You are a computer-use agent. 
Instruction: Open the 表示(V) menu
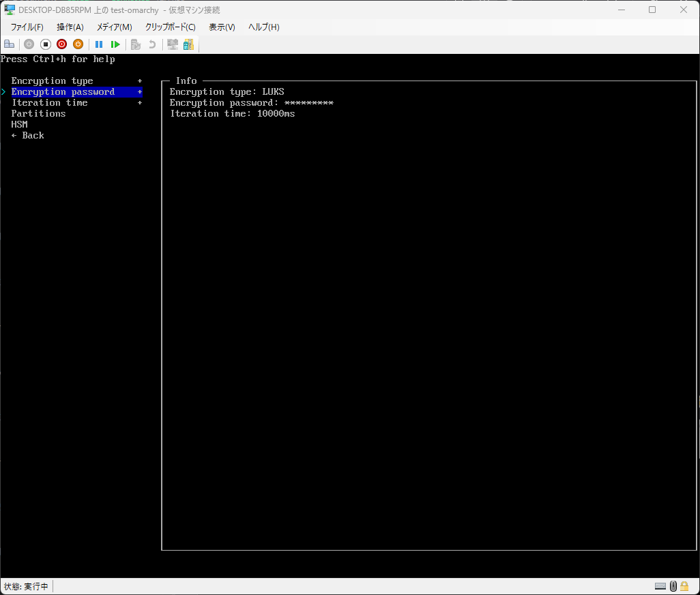[222, 27]
